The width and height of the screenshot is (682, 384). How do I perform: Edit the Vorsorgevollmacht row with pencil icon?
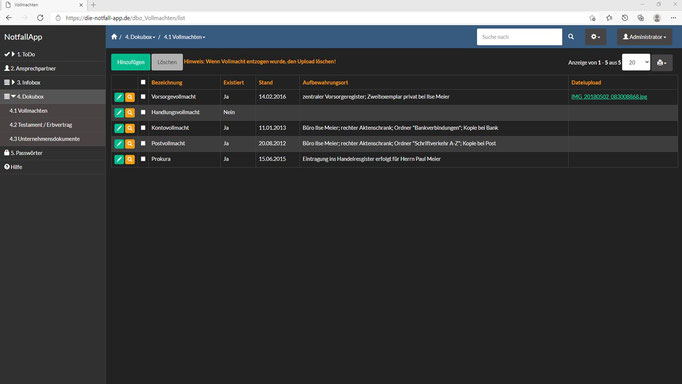coord(119,97)
